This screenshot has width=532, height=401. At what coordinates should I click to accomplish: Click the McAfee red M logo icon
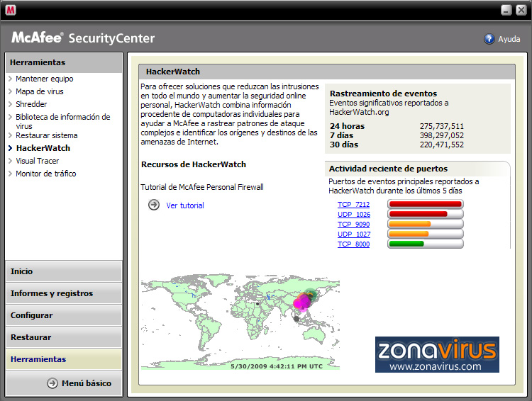(x=11, y=10)
